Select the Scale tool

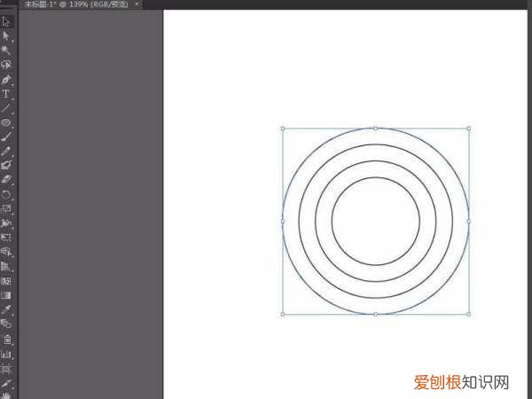pos(6,208)
